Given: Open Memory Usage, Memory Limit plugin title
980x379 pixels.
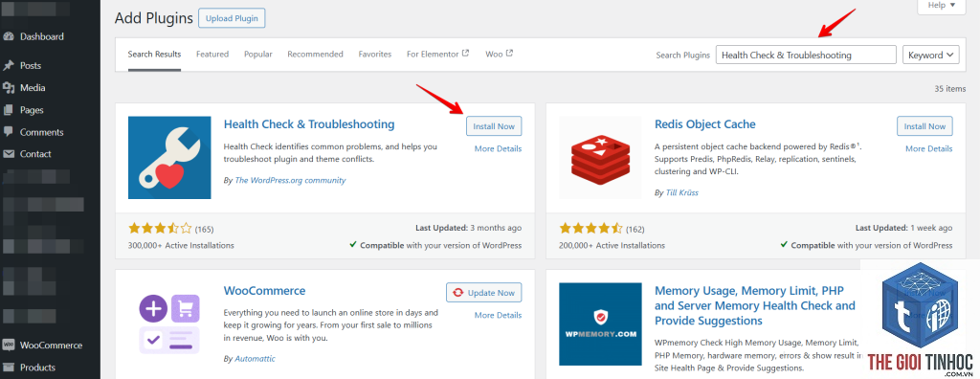Looking at the screenshot, I should (x=754, y=306).
